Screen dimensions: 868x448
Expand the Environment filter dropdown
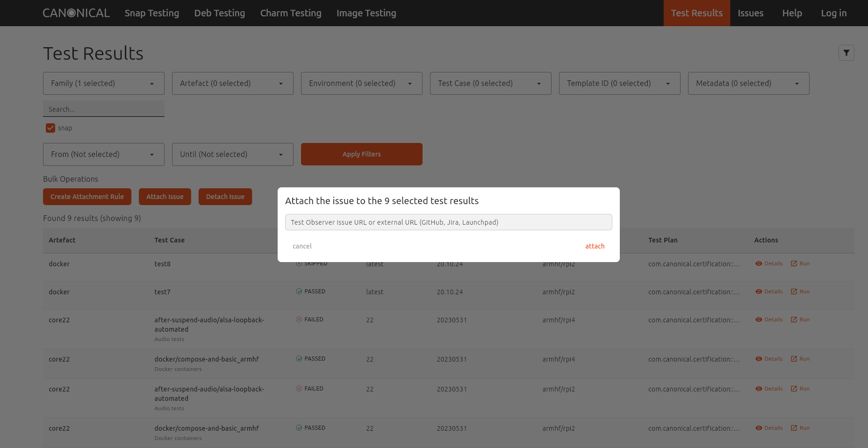pos(361,83)
